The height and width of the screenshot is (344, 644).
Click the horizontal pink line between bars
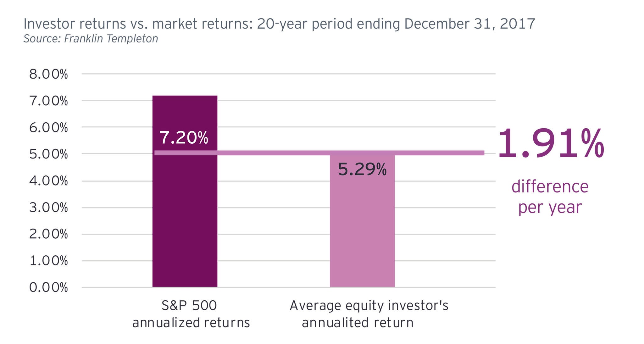click(274, 153)
